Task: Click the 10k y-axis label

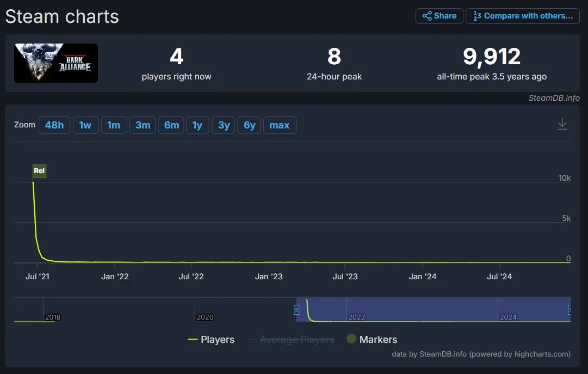Action: point(565,178)
